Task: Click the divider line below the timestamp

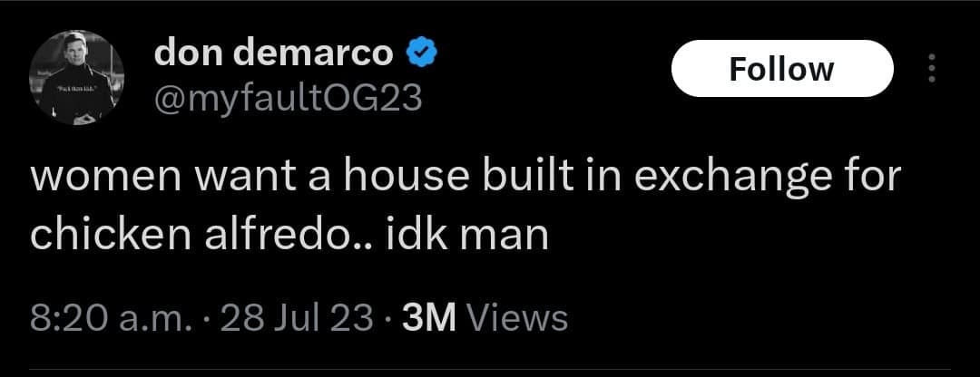Action: click(x=490, y=370)
